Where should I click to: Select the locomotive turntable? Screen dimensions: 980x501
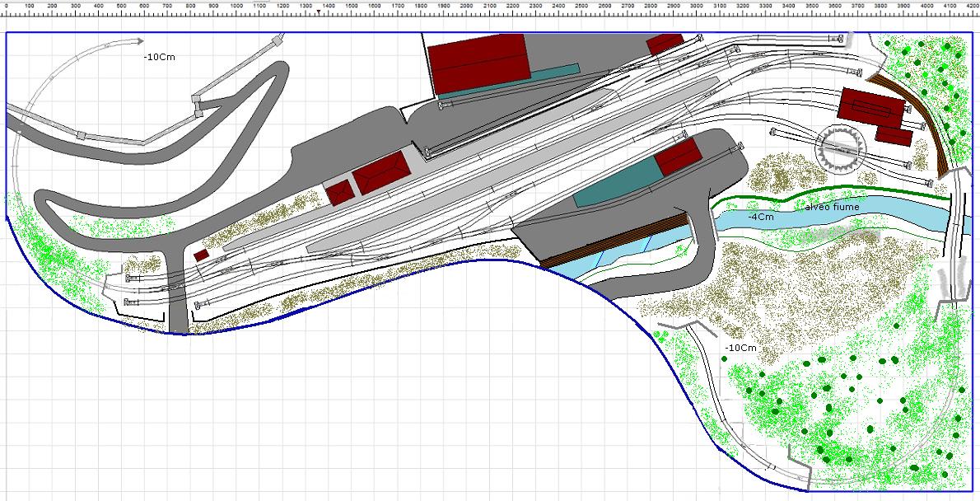(x=842, y=148)
